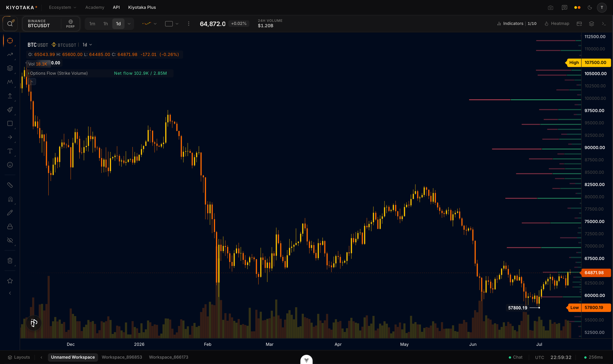Image resolution: width=613 pixels, height=364 pixels.
Task: Click the KIYOTAKA logo
Action: pos(22,7)
